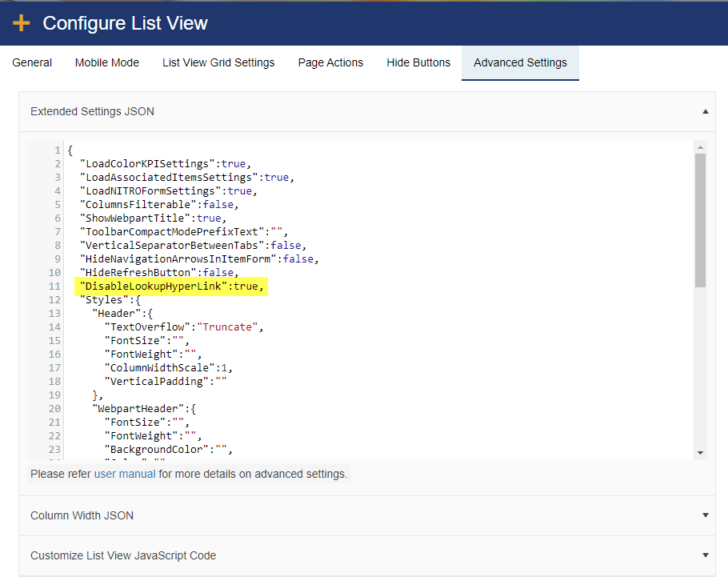Go to Hide Buttons tab
The image size is (728, 581).
tap(418, 62)
